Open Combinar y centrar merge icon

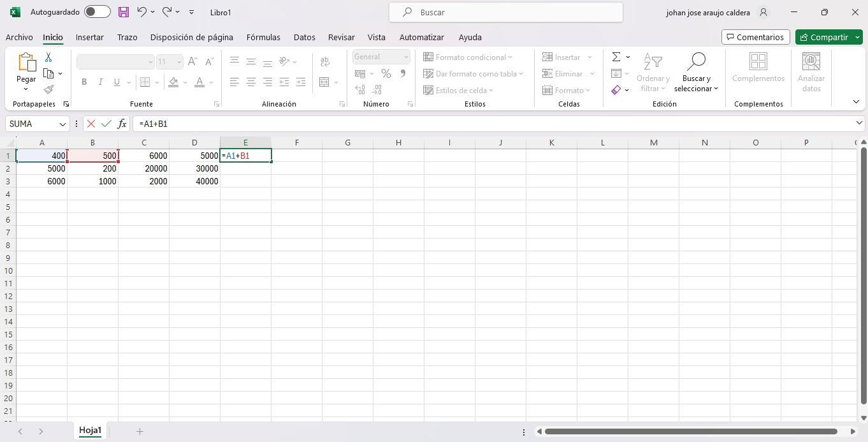(325, 82)
